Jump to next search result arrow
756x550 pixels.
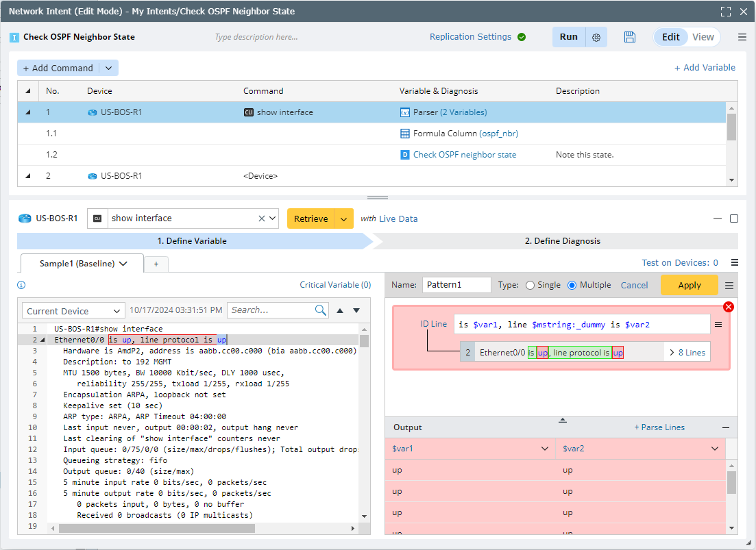click(356, 310)
